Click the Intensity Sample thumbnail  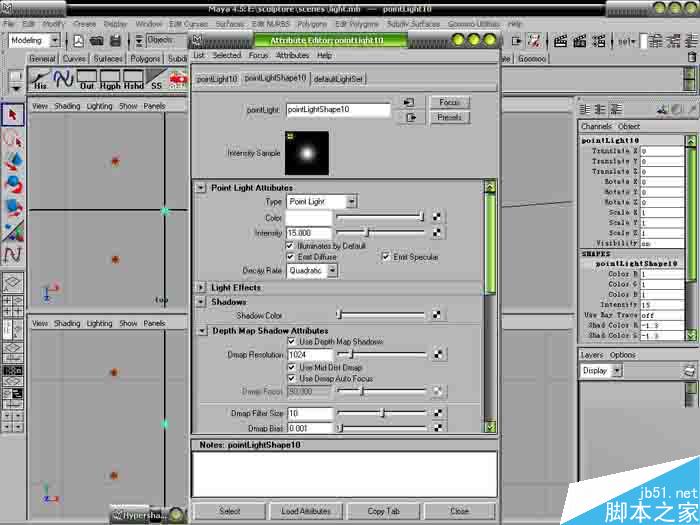(307, 153)
